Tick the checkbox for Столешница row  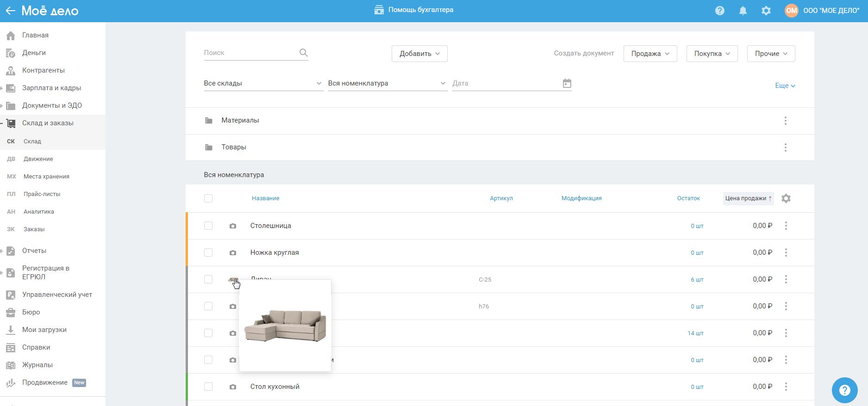coord(208,226)
